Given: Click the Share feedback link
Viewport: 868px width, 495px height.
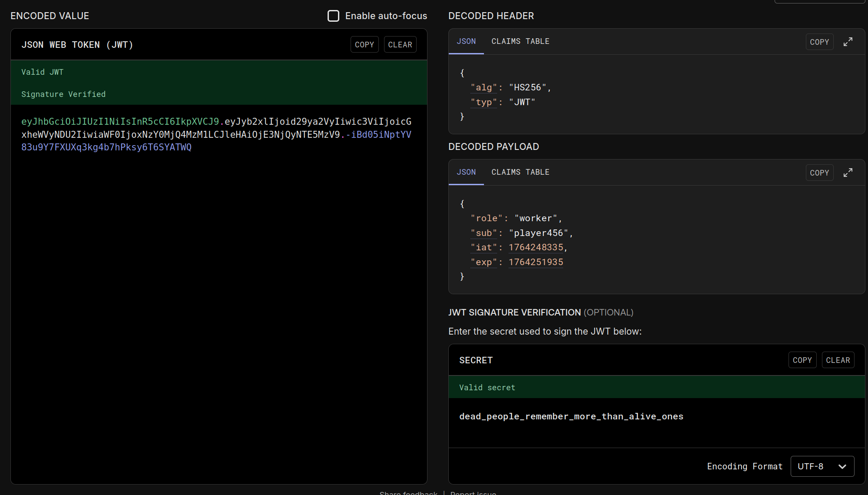Looking at the screenshot, I should click(x=408, y=493).
